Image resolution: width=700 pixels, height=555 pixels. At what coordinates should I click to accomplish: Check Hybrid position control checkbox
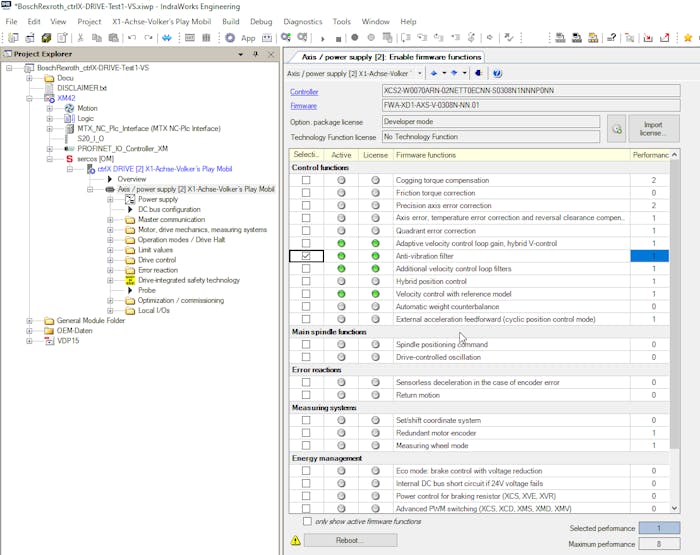click(x=306, y=281)
